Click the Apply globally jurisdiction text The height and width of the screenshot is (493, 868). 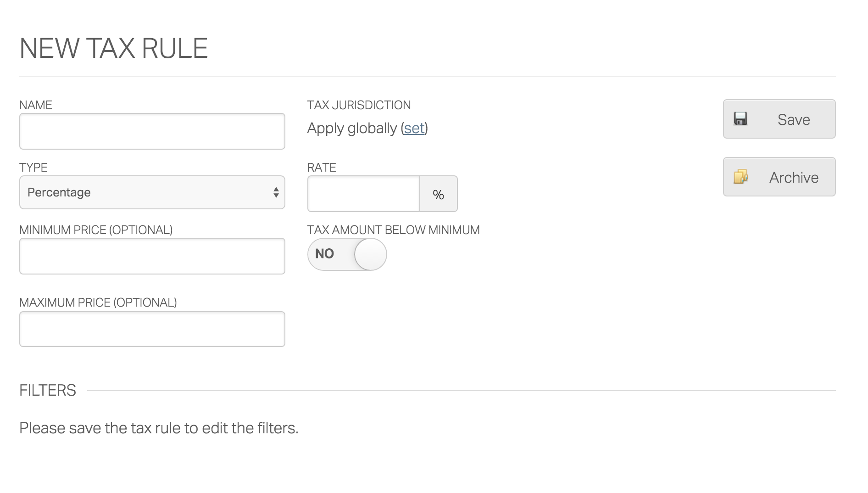click(x=351, y=129)
